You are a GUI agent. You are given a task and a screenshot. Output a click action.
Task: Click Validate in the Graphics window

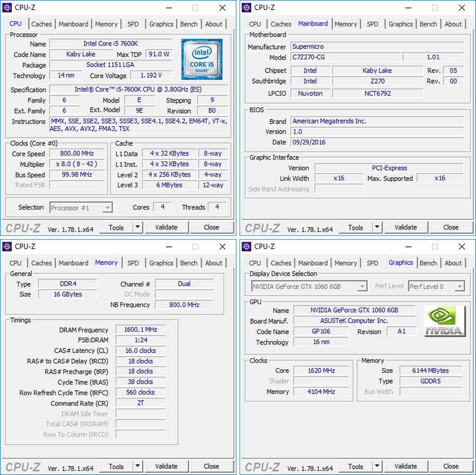click(x=406, y=467)
